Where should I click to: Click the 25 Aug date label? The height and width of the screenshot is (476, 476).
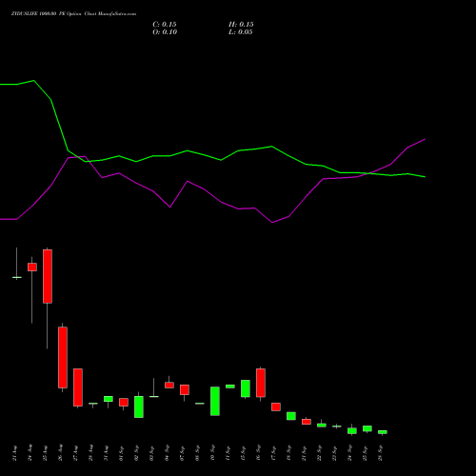46,453
